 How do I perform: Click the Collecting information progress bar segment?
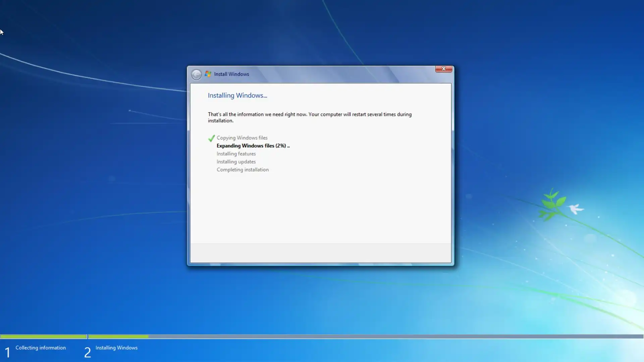tap(44, 337)
